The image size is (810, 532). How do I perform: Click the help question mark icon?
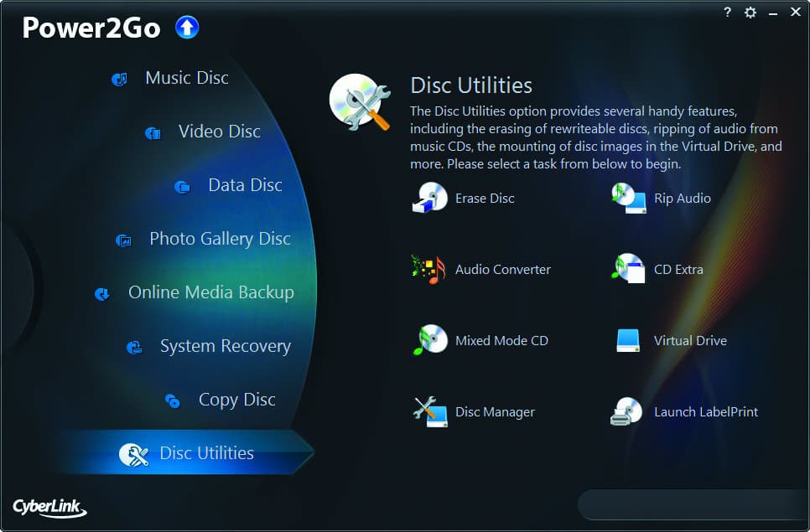coord(727,13)
